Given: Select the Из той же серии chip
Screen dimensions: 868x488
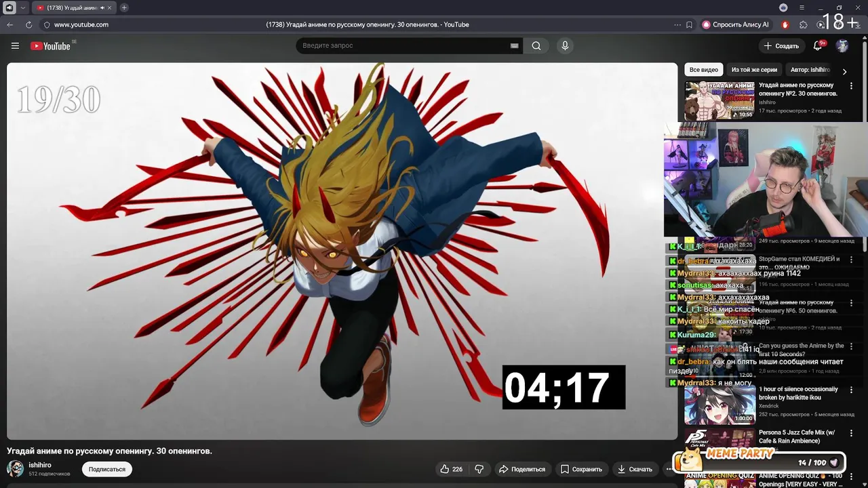Looking at the screenshot, I should point(754,70).
